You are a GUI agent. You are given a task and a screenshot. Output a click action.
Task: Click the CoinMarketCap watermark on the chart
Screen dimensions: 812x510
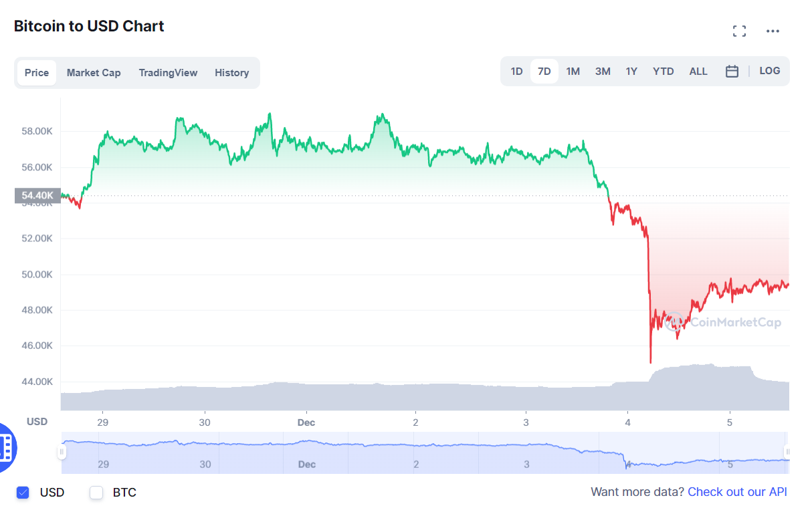(x=722, y=322)
